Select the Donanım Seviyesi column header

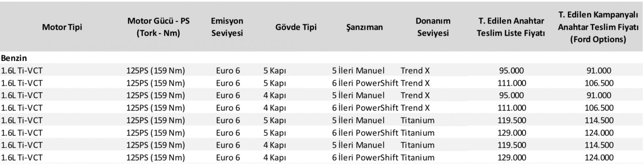coord(433,27)
